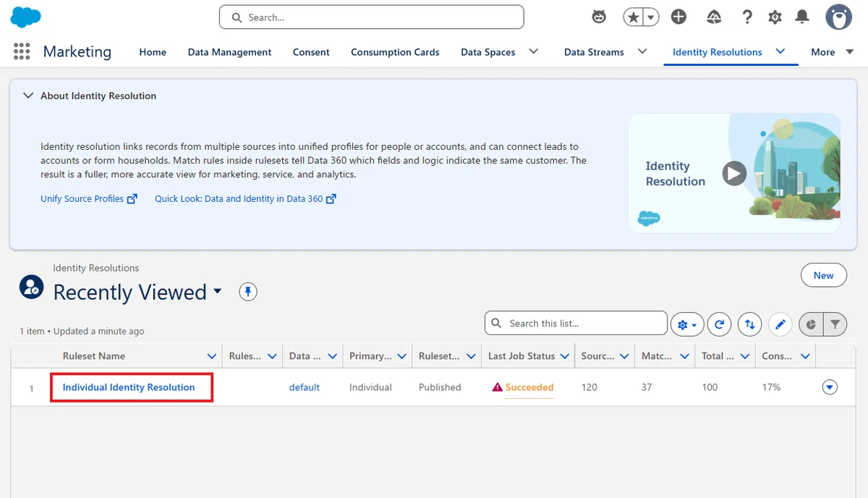Show the charts panel icon
Viewport: 868px width, 498px height.
click(811, 325)
